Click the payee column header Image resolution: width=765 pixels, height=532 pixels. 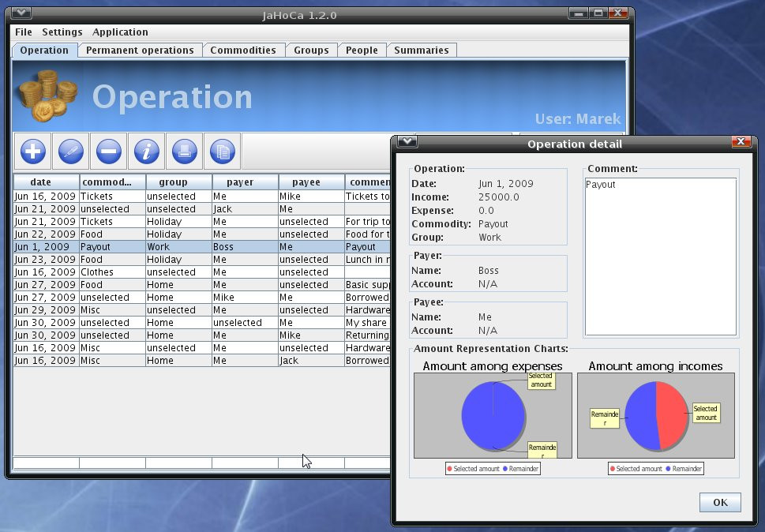(x=311, y=182)
